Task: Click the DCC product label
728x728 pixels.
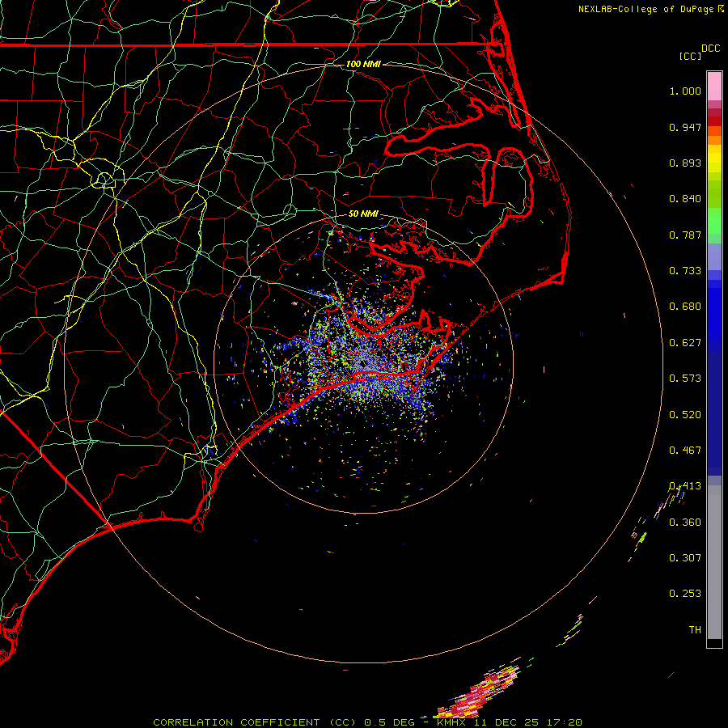Action: (710, 49)
